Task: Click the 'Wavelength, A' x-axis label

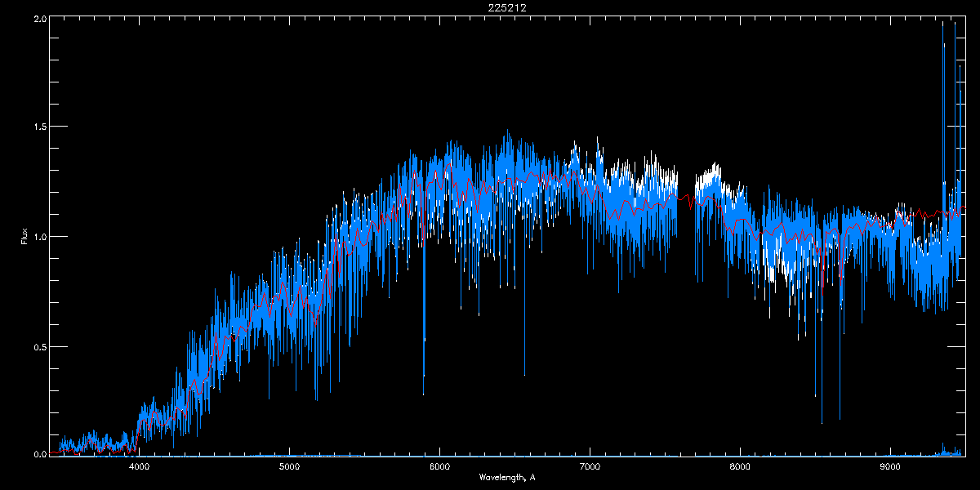Action: pyautogui.click(x=507, y=478)
